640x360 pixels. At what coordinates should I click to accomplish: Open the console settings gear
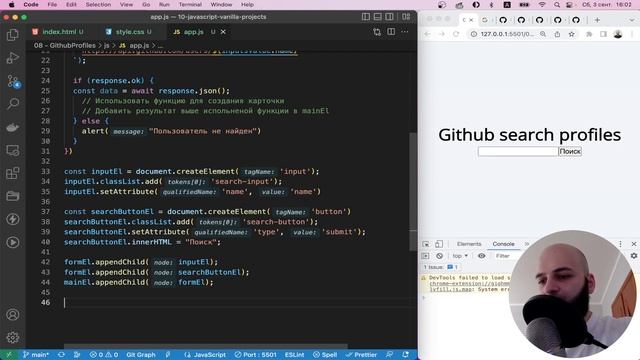633,256
